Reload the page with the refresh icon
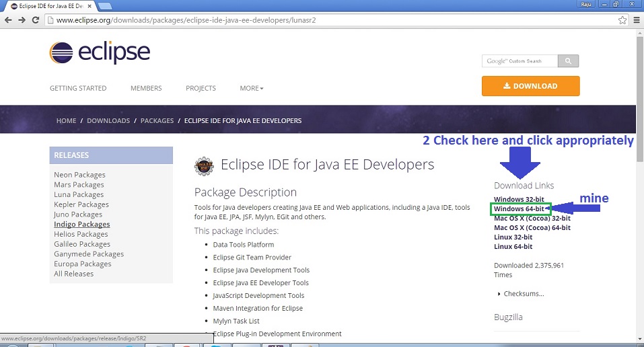The image size is (644, 347). [x=36, y=20]
